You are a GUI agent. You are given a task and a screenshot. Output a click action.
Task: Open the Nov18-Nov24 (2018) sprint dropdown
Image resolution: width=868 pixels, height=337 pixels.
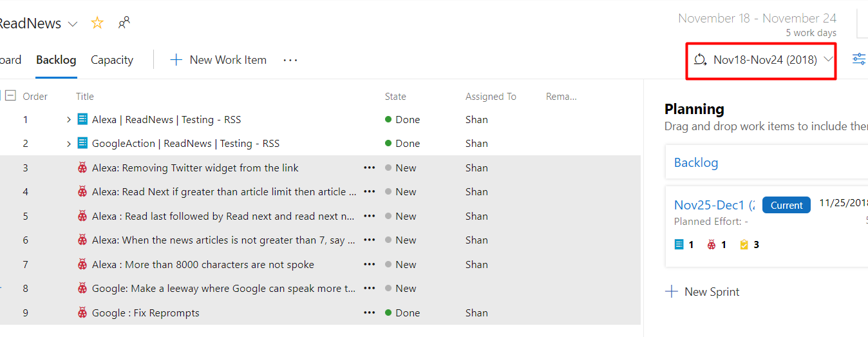tap(762, 60)
